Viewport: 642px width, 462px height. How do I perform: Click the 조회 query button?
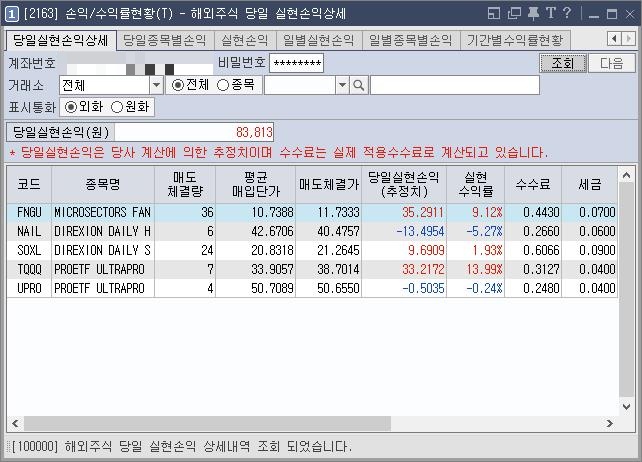563,63
